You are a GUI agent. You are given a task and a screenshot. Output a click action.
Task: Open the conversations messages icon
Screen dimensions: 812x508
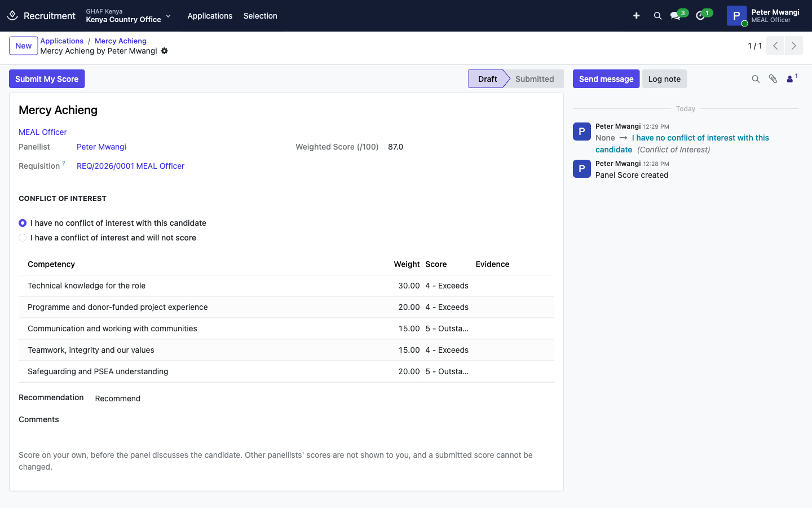(676, 16)
